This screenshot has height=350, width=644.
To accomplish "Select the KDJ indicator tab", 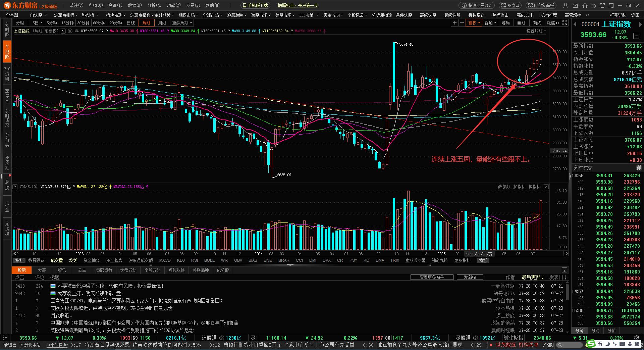I will point(181,260).
